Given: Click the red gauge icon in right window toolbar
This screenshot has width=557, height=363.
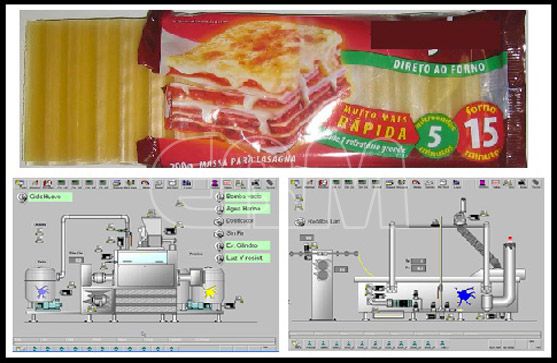Looking at the screenshot, I should pyautogui.click(x=416, y=184).
